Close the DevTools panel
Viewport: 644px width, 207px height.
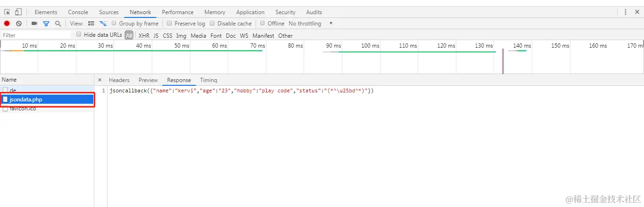636,12
